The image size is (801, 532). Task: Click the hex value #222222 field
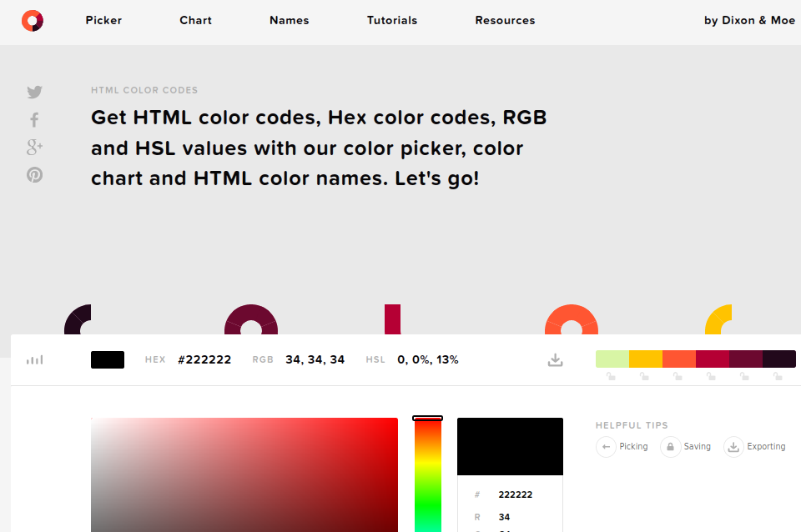tap(205, 359)
